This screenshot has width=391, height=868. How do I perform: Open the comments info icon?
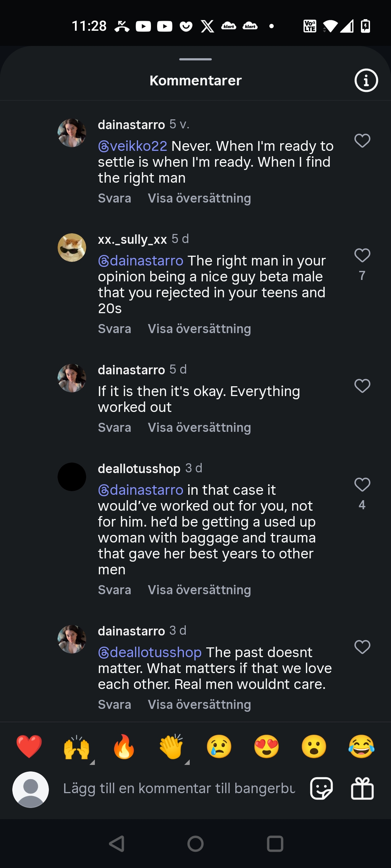coord(366,80)
